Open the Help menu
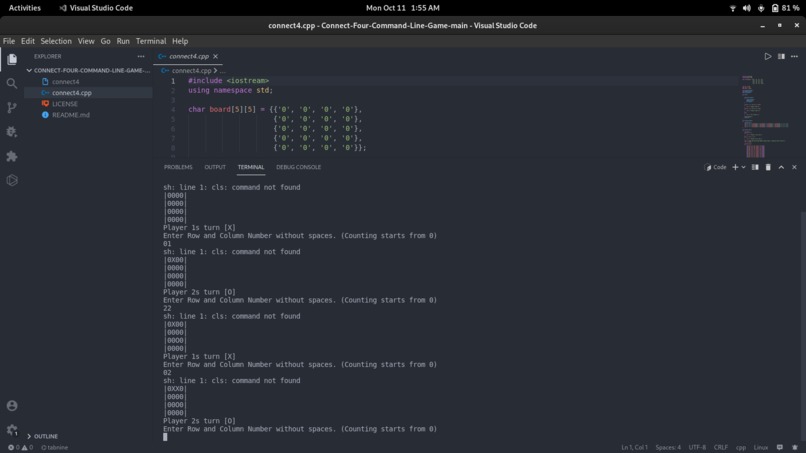 [x=180, y=41]
